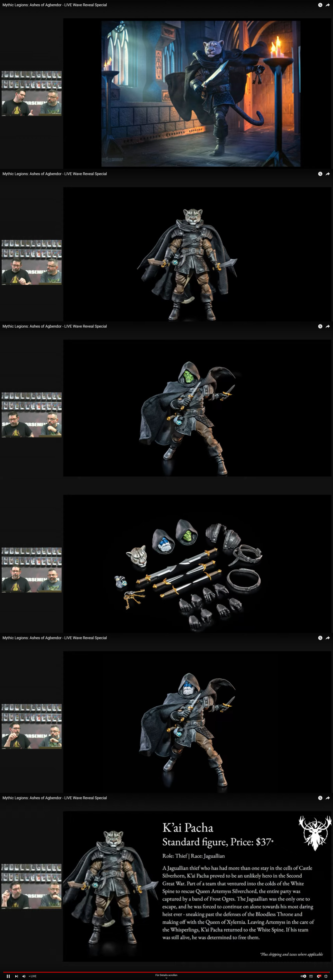Click the 'K'ai Pacha' heading text
The height and width of the screenshot is (980, 333).
[188, 828]
